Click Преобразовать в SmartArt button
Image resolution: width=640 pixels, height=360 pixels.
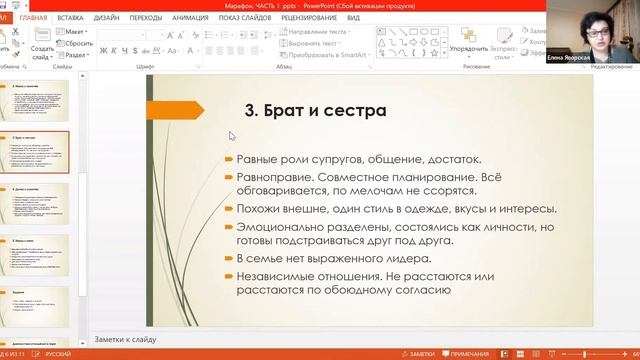325,55
